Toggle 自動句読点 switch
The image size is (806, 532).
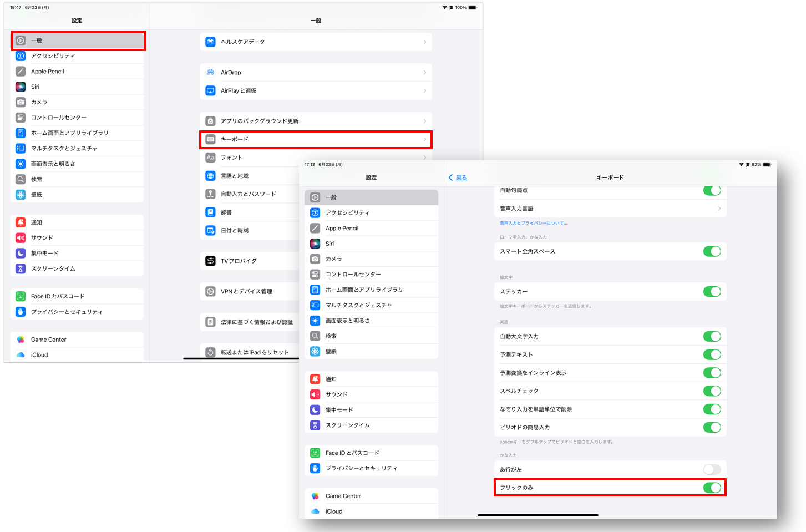tap(712, 190)
